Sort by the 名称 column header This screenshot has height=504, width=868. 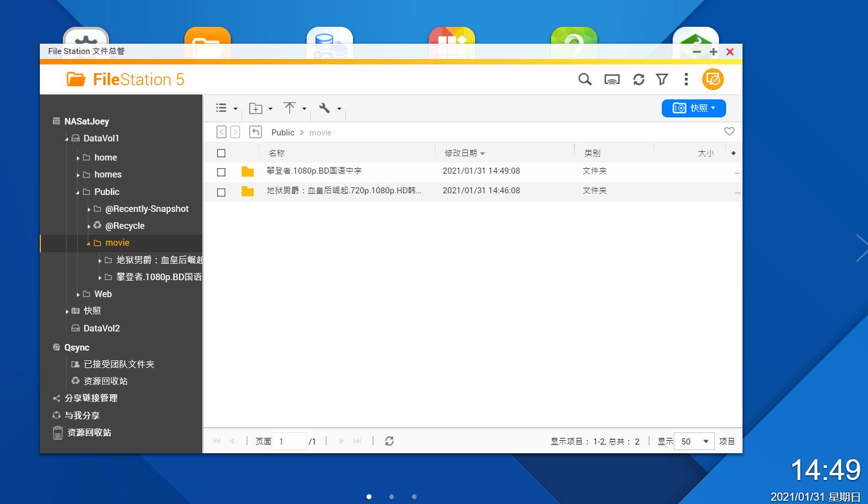(x=277, y=153)
